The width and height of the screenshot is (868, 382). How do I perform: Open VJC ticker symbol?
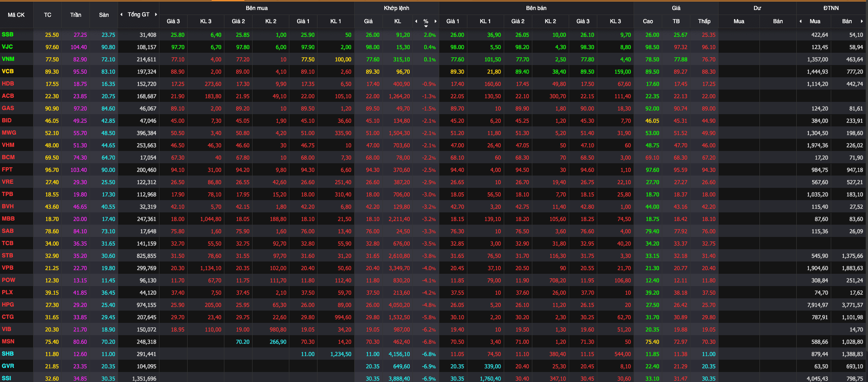coord(7,47)
